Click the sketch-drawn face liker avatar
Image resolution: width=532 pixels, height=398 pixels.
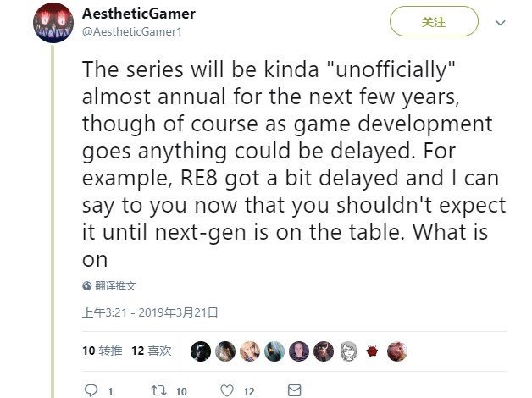tap(348, 351)
